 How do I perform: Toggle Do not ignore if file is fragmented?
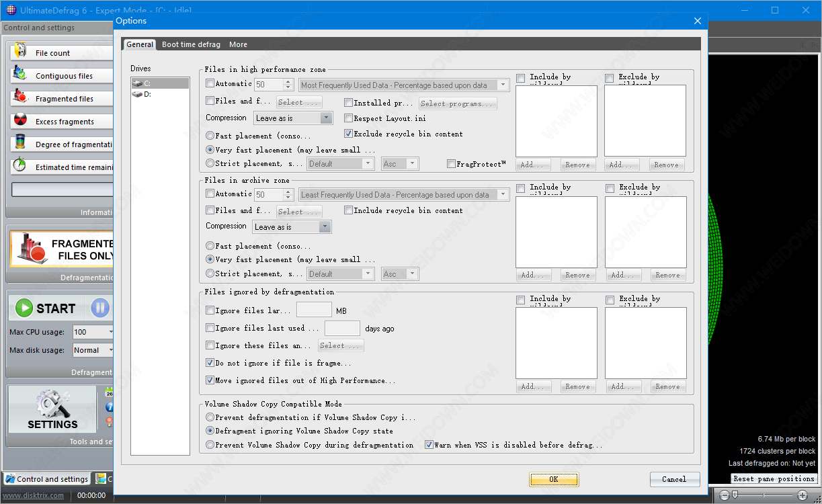point(210,363)
